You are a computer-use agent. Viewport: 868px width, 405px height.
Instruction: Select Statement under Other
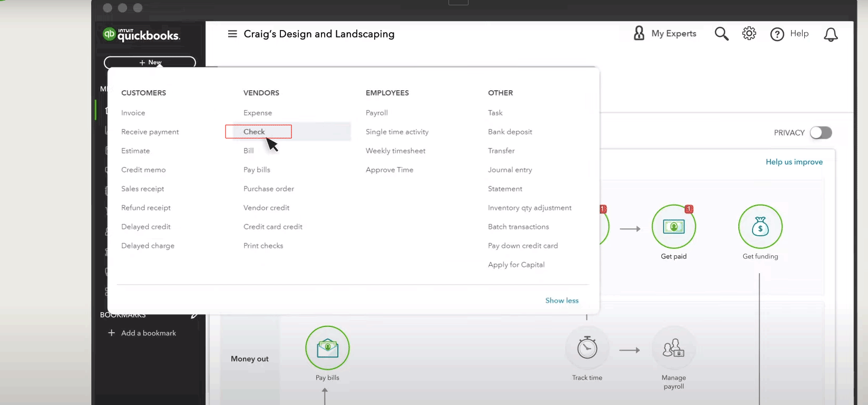505,189
